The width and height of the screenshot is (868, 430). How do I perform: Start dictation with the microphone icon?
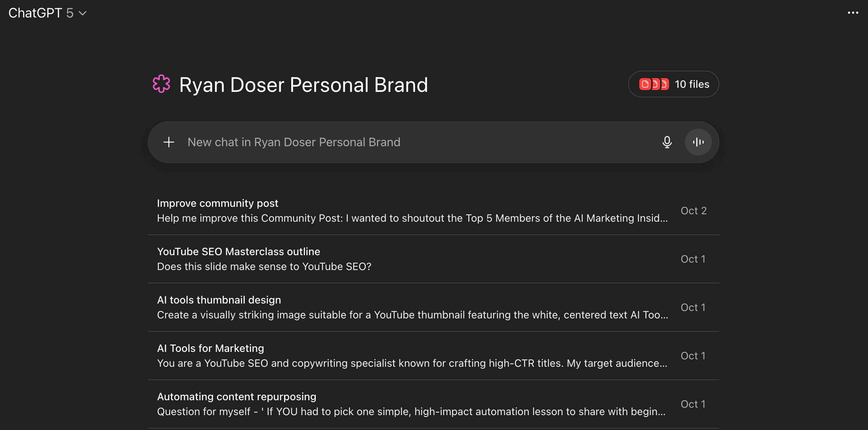pos(667,142)
